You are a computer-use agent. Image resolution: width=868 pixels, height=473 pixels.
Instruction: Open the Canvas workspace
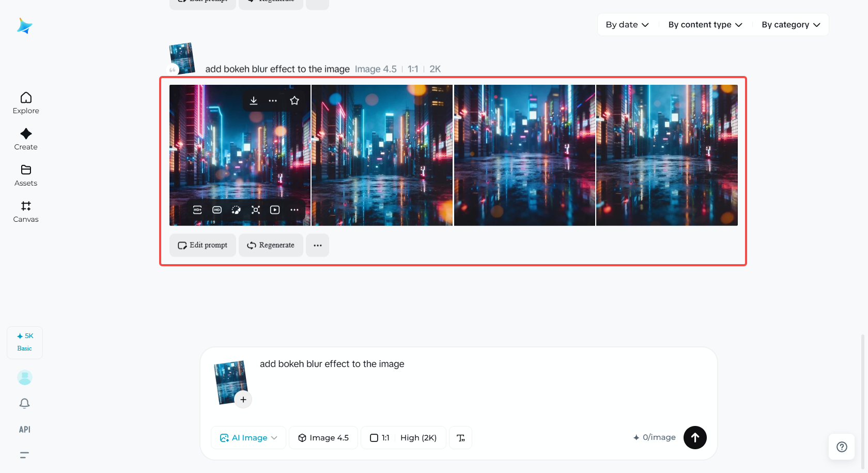point(26,212)
